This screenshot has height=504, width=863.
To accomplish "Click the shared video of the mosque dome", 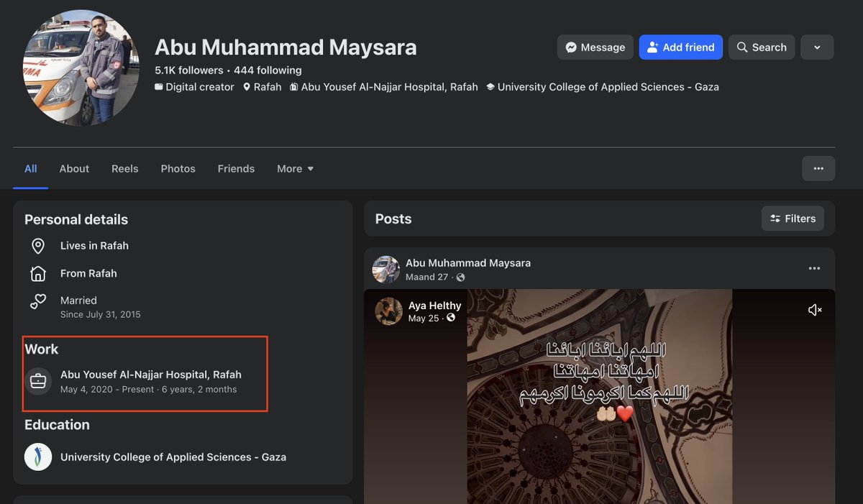I will (599, 396).
